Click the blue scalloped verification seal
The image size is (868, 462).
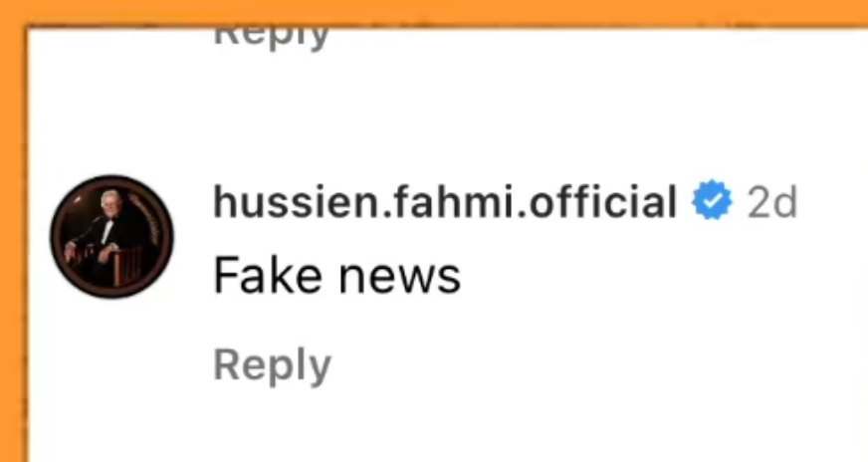point(712,200)
